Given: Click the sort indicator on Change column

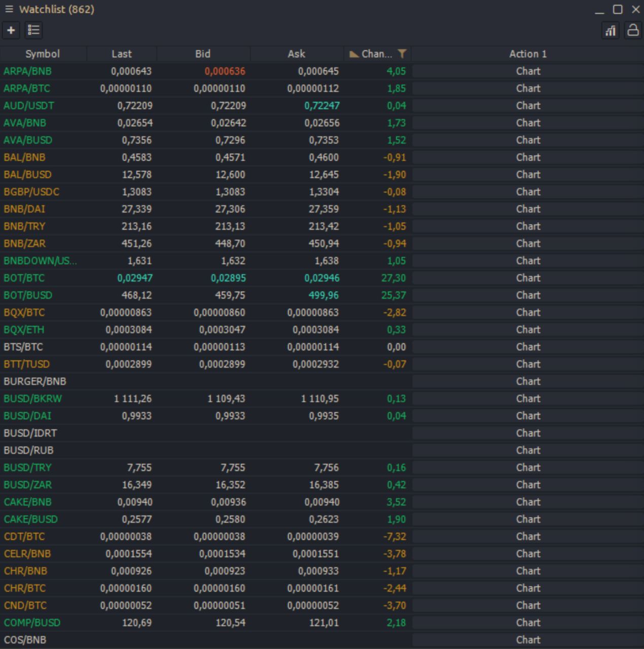Looking at the screenshot, I should pos(354,54).
